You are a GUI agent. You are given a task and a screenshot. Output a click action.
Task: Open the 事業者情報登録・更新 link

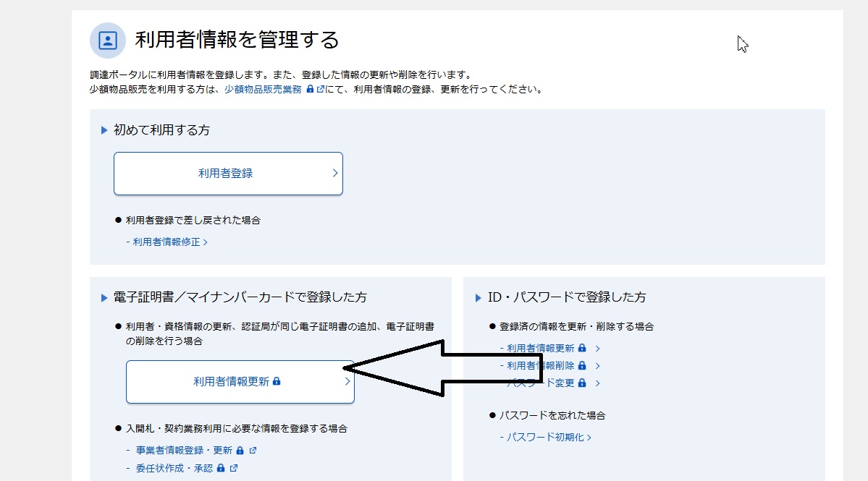coord(184,450)
